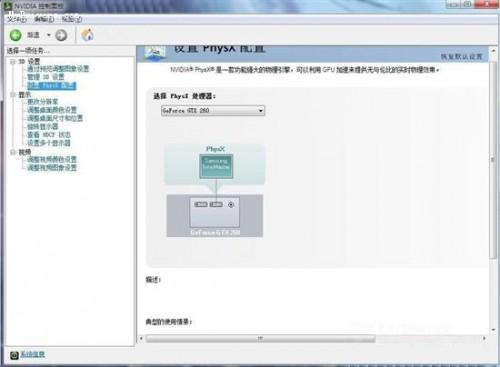Collapse the 视频 tree node
This screenshot has width=500, height=367.
[13, 152]
